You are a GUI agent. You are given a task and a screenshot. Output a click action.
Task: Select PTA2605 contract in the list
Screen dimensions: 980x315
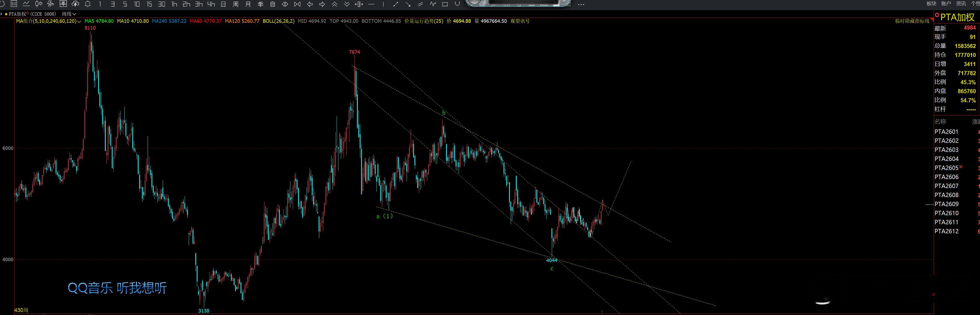946,168
